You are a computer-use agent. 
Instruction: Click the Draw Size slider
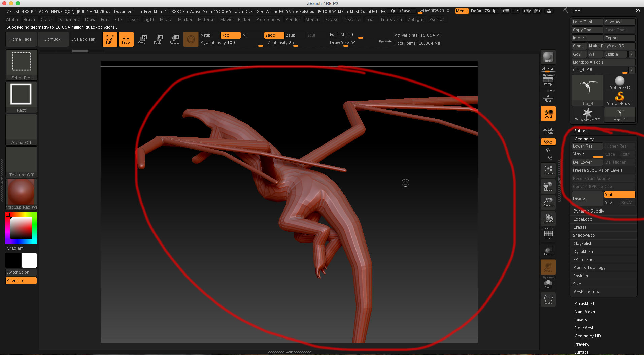[360, 43]
